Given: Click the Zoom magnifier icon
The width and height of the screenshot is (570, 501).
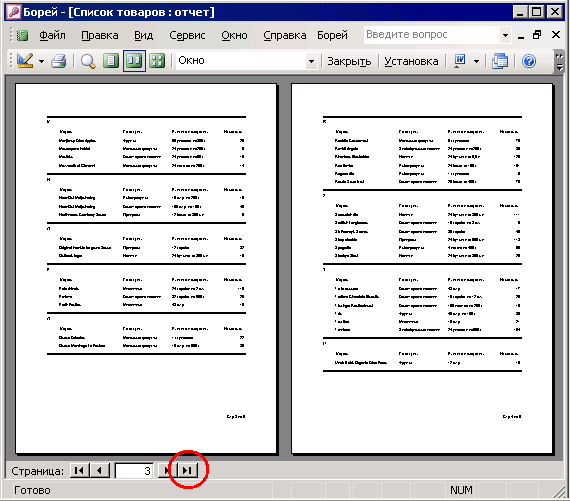Looking at the screenshot, I should tap(88, 61).
